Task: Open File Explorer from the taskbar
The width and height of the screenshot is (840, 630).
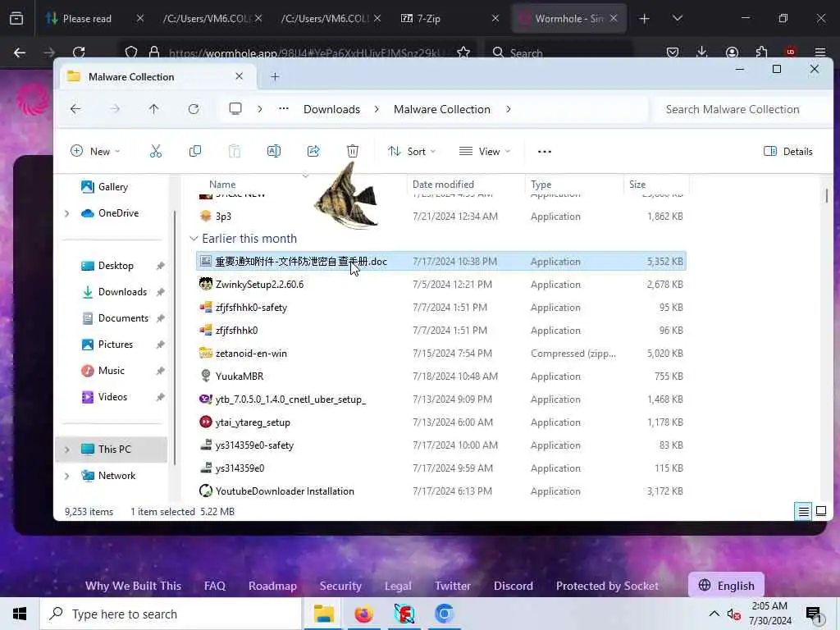Action: point(323,614)
